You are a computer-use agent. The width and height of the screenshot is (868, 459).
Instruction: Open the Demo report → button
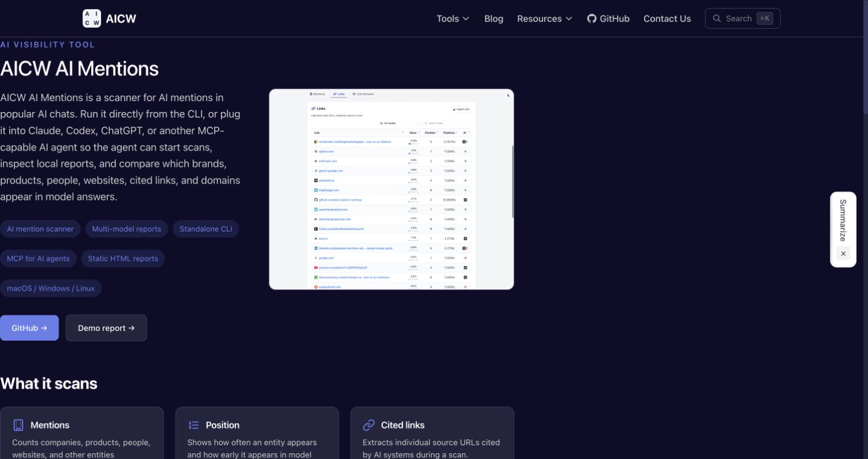[x=106, y=328]
